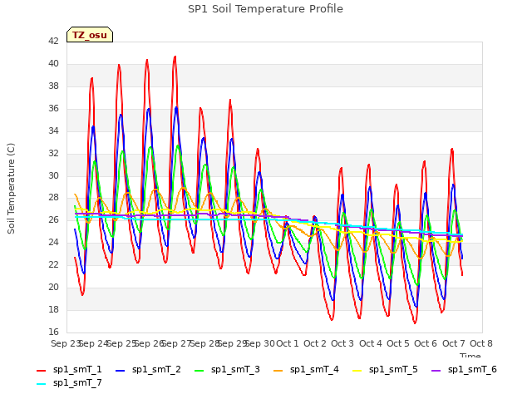Click the 20 y-axis tick label
Screen dimensions: 532x399
pos(53,287)
